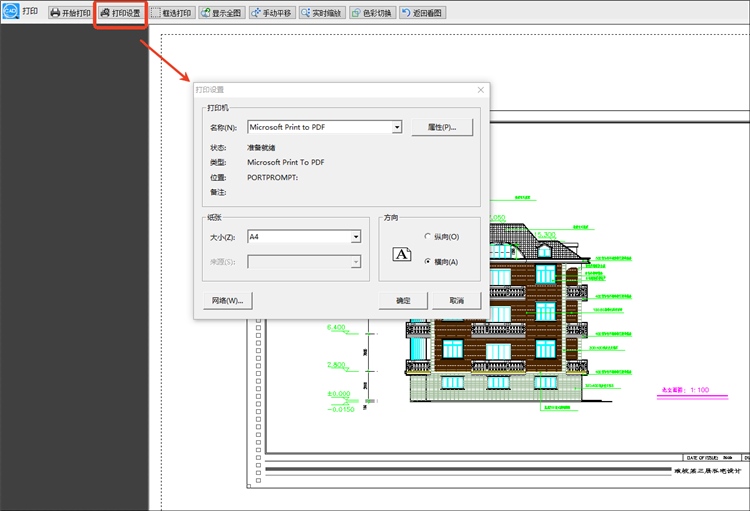
Task: Click the 网络(W)... network button
Action: [226, 300]
